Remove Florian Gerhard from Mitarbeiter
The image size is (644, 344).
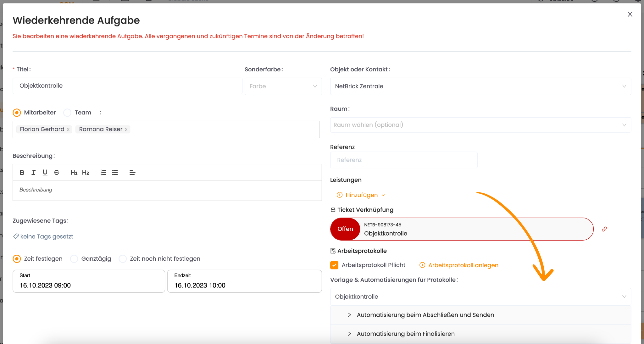pos(68,130)
